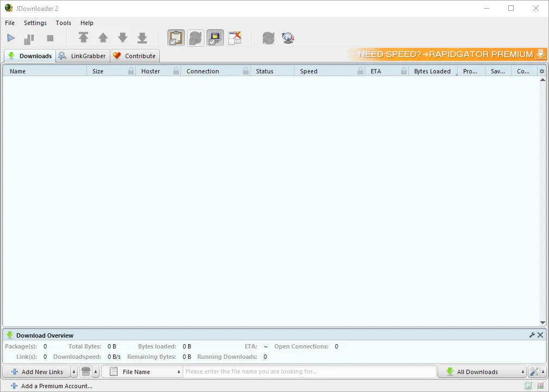Click the Pro... column header

[471, 71]
